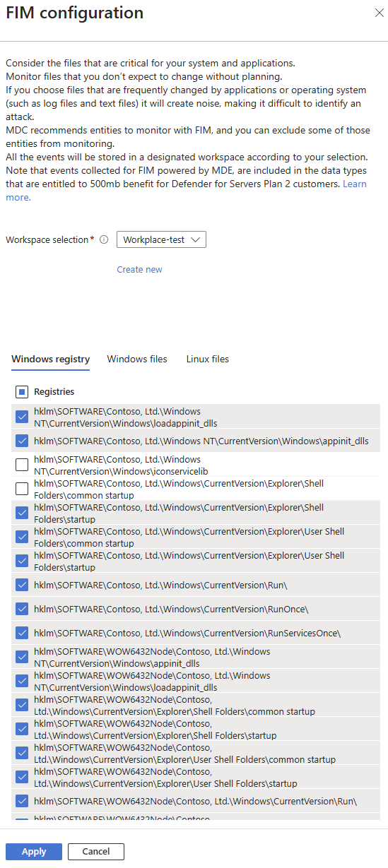Image resolution: width=388 pixels, height=868 pixels.
Task: Uncheck the Windows NT appinit_dlls registry checkbox
Action: click(22, 441)
